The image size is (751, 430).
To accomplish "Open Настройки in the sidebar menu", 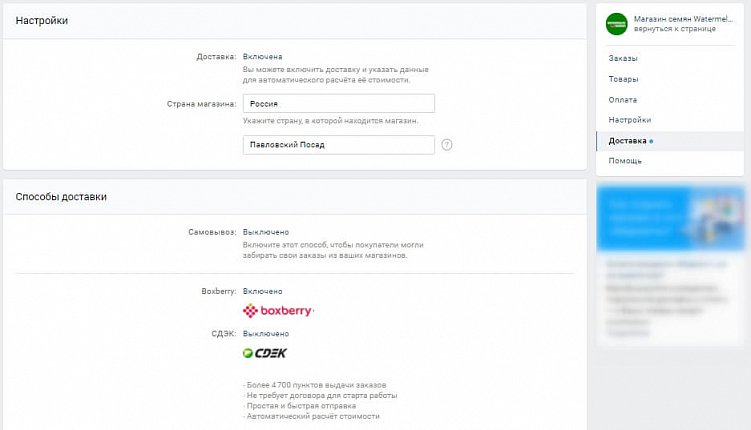I will (x=629, y=120).
